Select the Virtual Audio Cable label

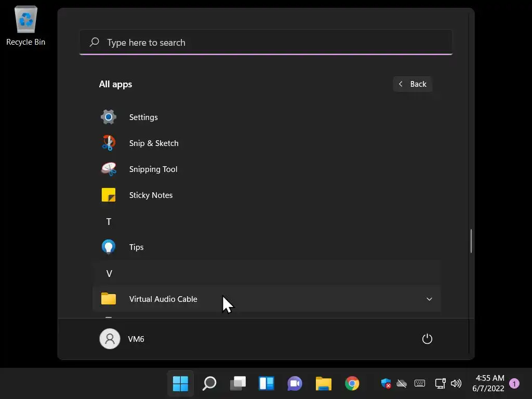coord(163,299)
